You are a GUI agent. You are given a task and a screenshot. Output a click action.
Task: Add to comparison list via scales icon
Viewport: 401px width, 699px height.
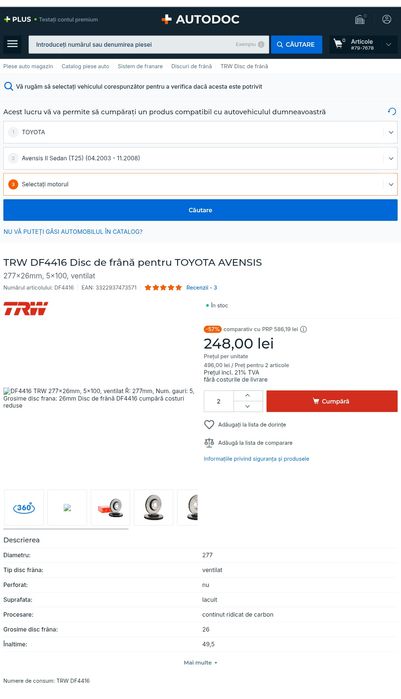(209, 443)
